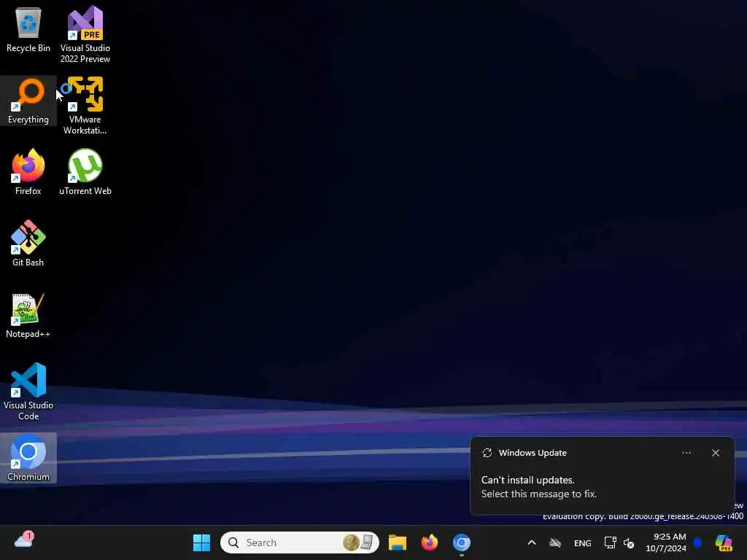The image size is (747, 560).
Task: Select VMware Workstation desktop shortcut
Action: 85,106
